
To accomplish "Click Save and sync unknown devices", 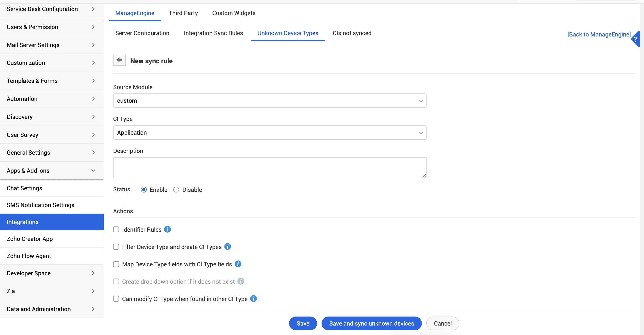I will [372, 323].
